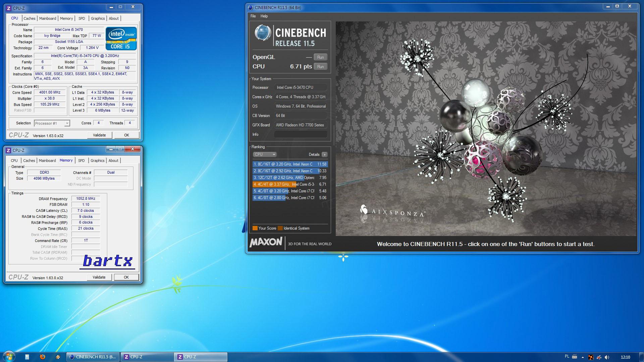
Task: Click the CPU score 6.71 pts
Action: click(301, 67)
